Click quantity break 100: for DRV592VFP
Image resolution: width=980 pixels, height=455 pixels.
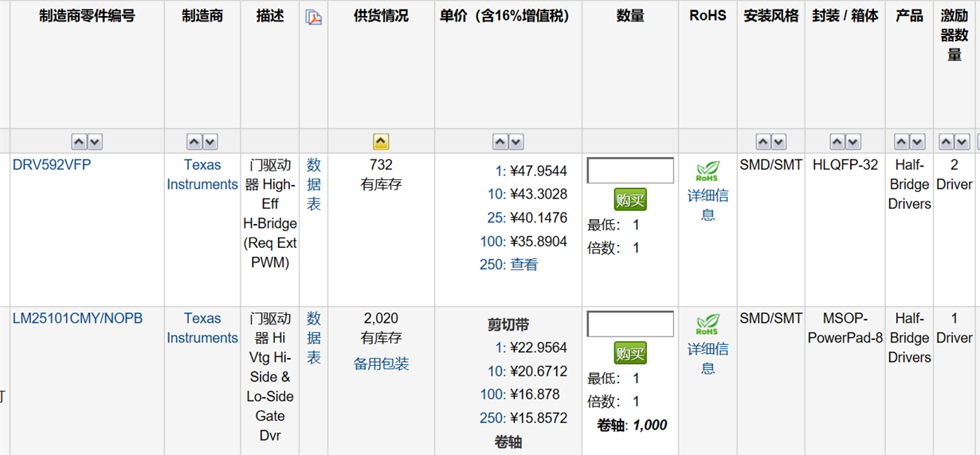(493, 241)
